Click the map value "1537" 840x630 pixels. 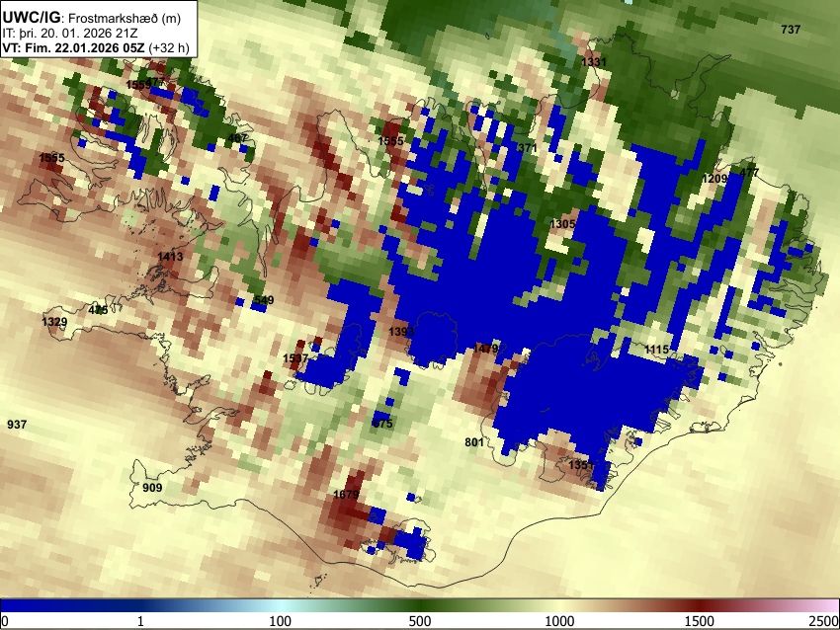tap(295, 358)
